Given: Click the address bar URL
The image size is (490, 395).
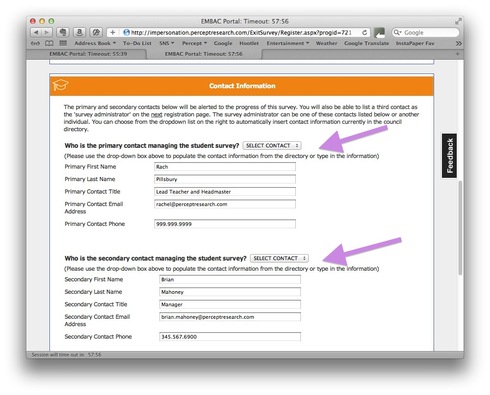Looking at the screenshot, I should 240,32.
